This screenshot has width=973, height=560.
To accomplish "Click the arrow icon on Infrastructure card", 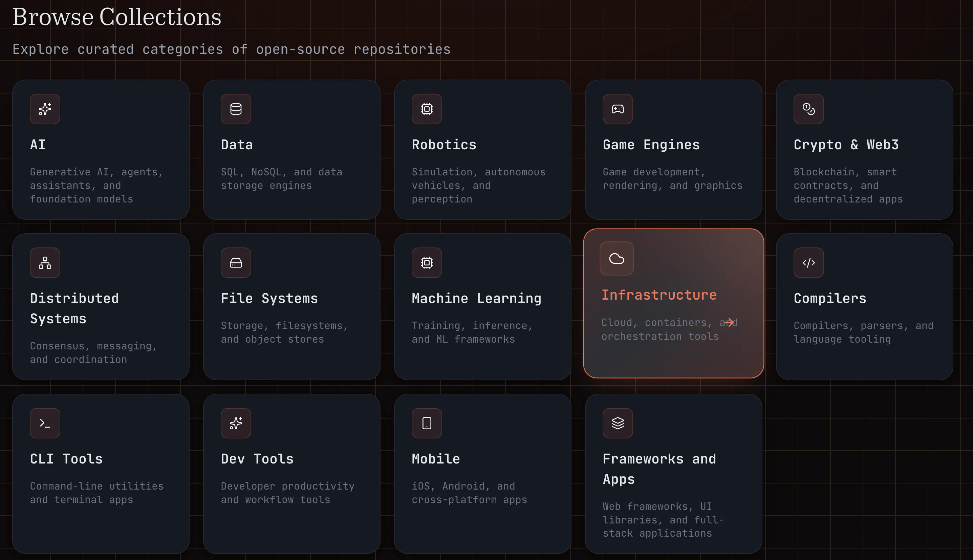I will (729, 322).
